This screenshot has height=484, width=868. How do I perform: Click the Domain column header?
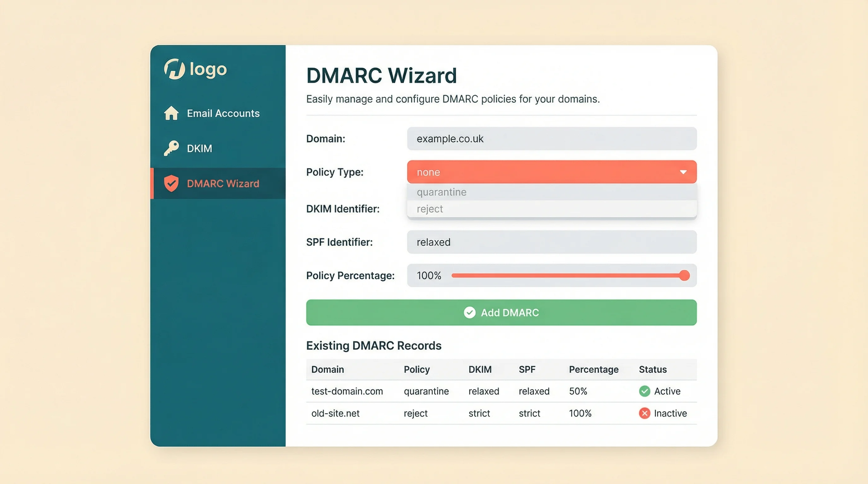point(327,369)
